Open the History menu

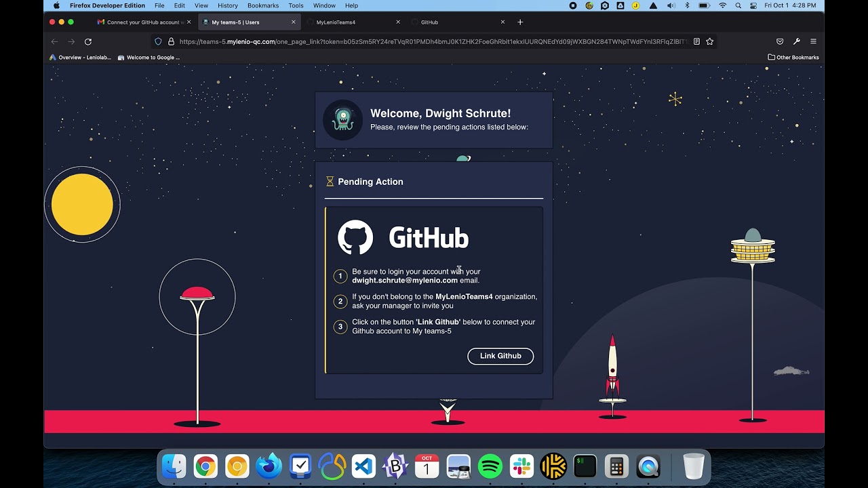click(228, 5)
